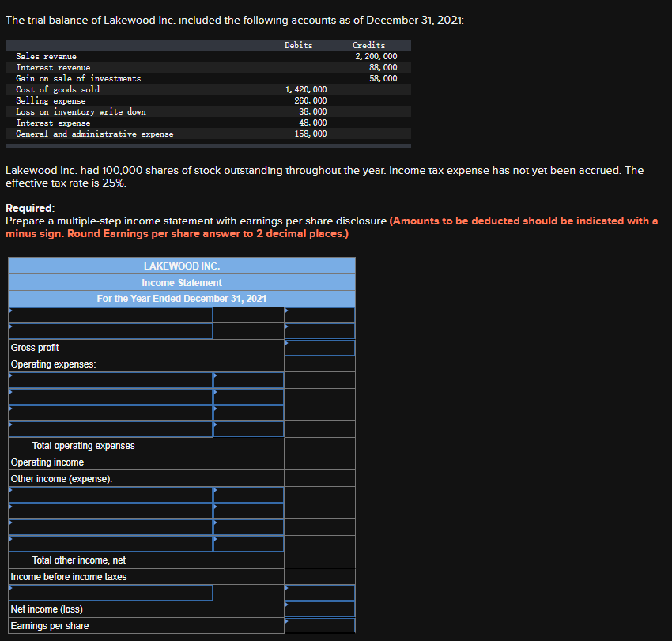The image size is (672, 641).
Task: Click the 'Earnings per share' row label
Action: click(x=50, y=625)
